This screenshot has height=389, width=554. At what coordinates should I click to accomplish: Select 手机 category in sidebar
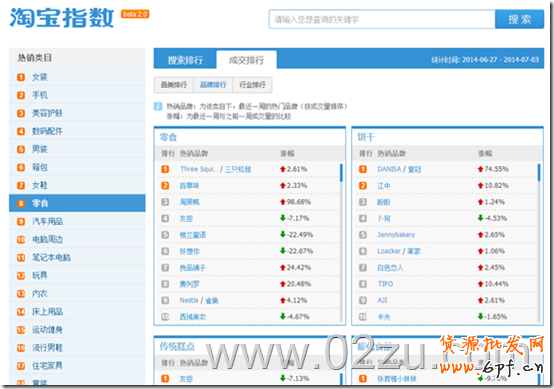(77, 95)
